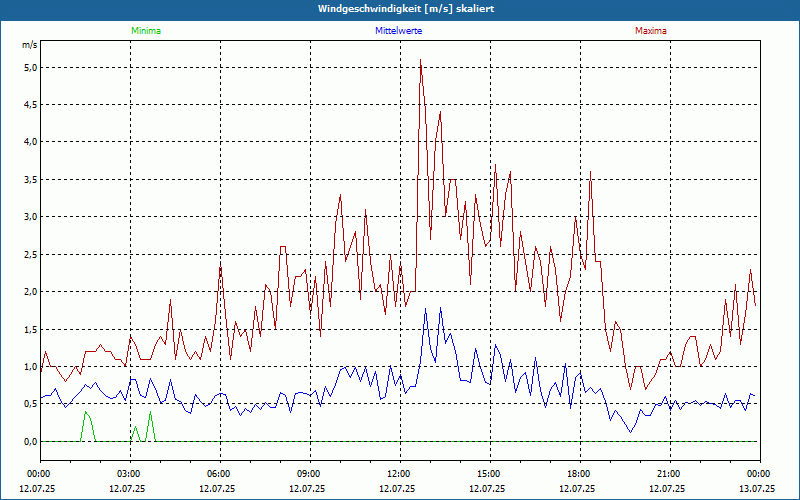Click the 4,0 y-axis value

point(31,142)
